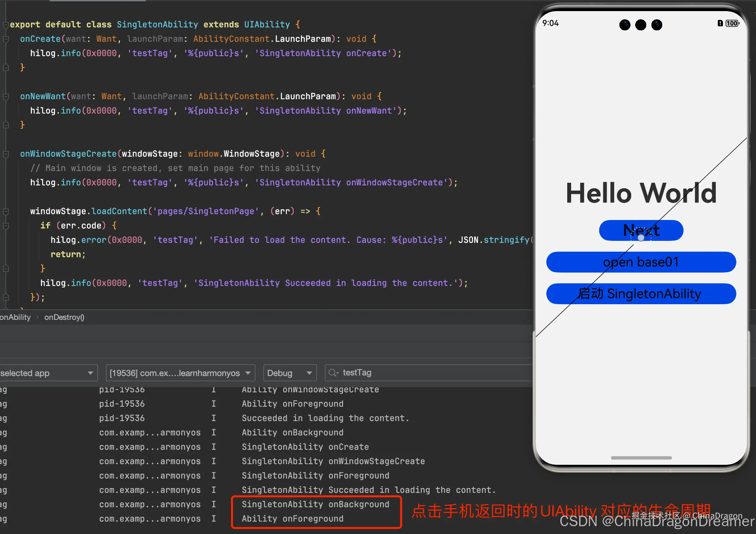Screen dimensions: 756x534
Task: Tap the Next button in the phone preview
Action: pos(641,230)
